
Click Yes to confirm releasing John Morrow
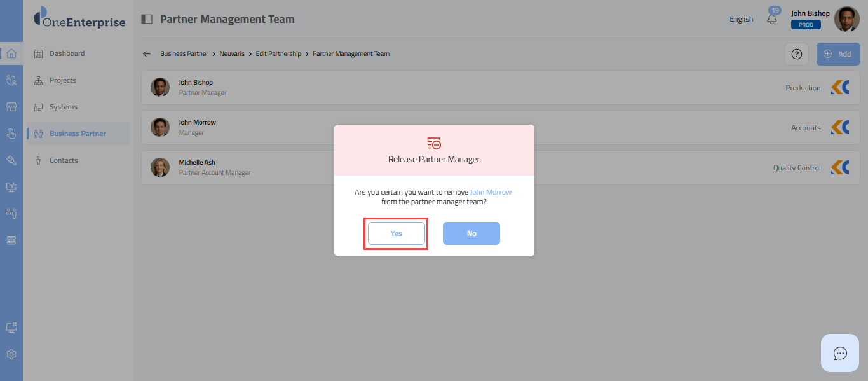(x=396, y=233)
